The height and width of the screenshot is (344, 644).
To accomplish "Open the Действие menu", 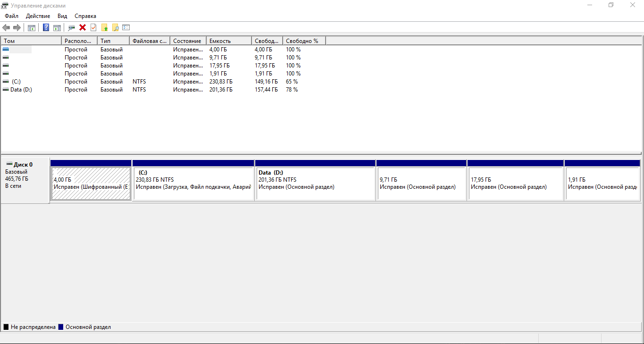I will coord(38,16).
